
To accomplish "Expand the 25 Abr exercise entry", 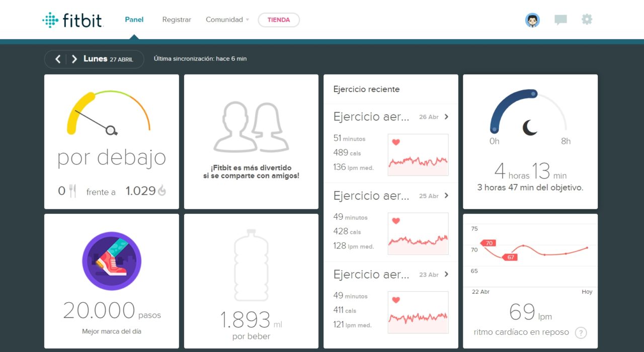I will [x=446, y=196].
